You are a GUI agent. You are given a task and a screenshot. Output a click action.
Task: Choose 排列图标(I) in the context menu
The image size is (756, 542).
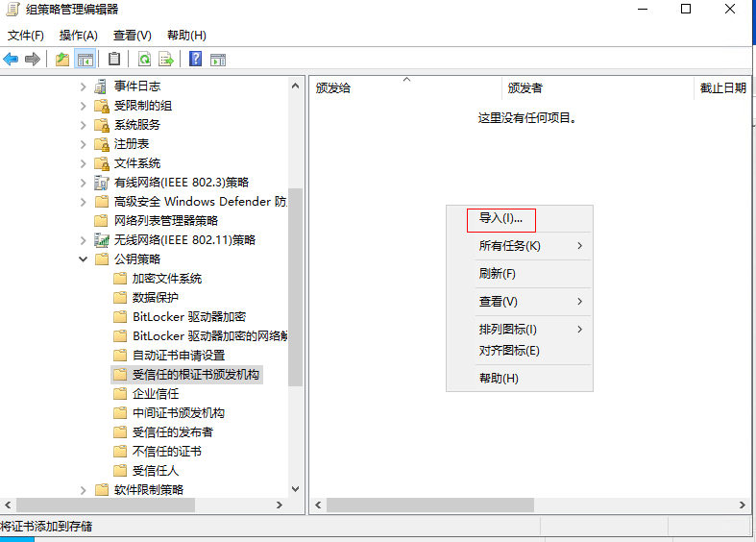520,330
